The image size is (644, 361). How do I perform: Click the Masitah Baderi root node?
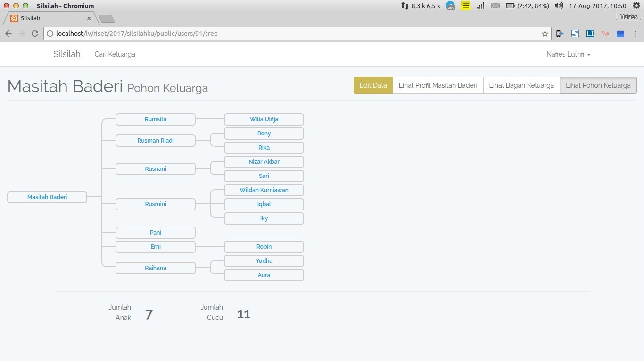tap(47, 197)
